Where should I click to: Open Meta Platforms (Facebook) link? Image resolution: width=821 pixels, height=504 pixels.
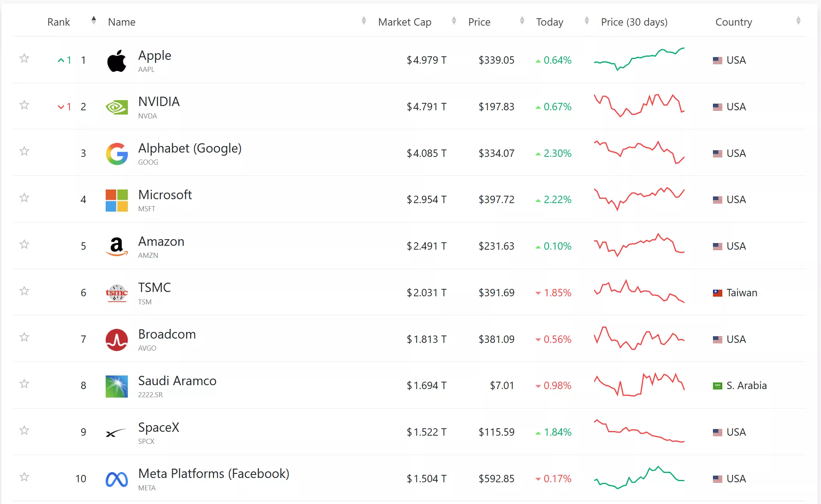point(214,474)
